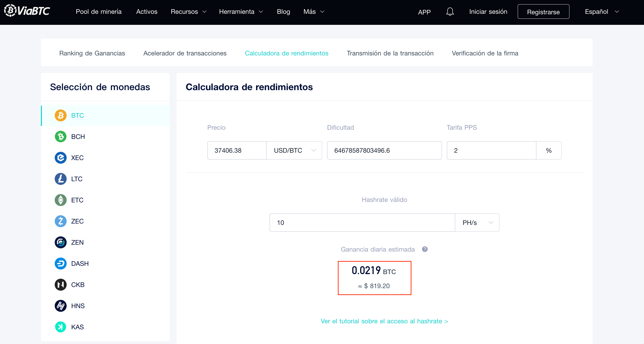Viewport: 644px width, 344px height.
Task: Click the Tarifa PPS input field
Action: (x=491, y=150)
